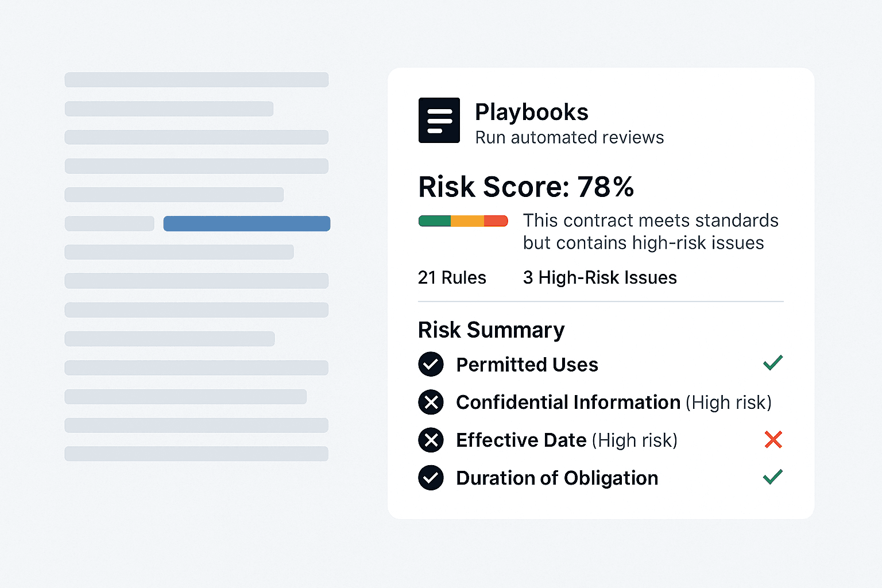Screen dimensions: 882x588
Task: Click the green segment of risk bar
Action: pos(435,221)
